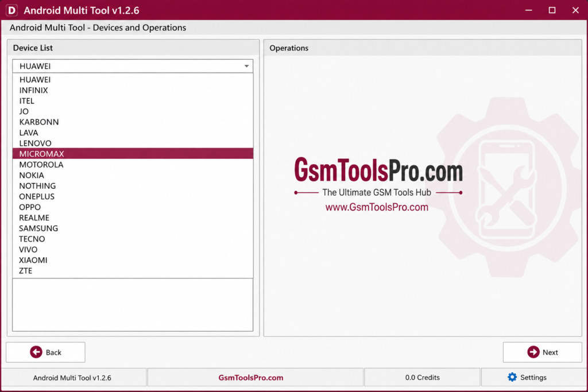Click the 0.0 Credits status entry
Screen dimensions: 588x392
[x=422, y=378]
